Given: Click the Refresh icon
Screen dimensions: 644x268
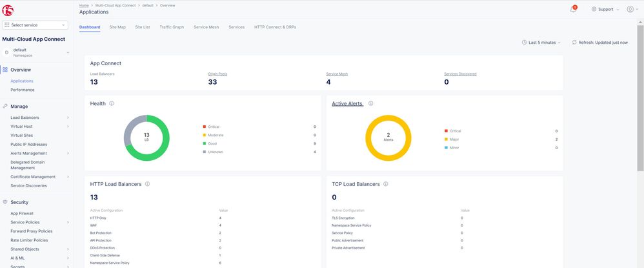Looking at the screenshot, I should click(573, 42).
